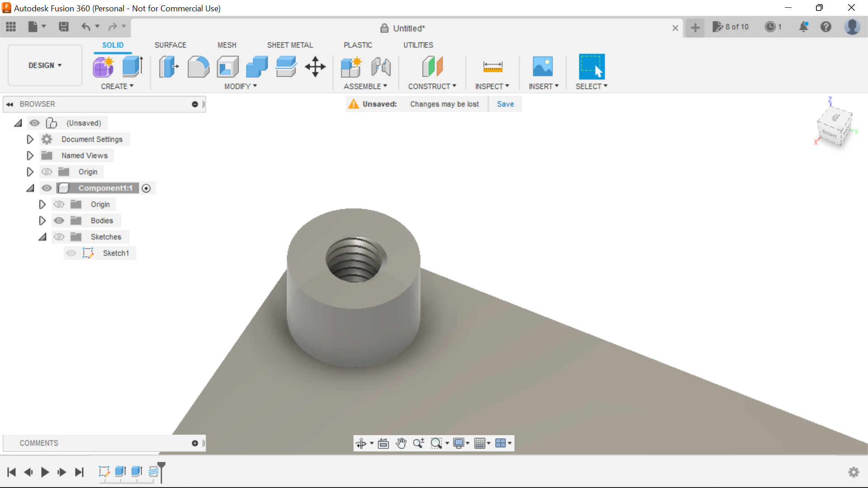Play the timeline
Viewport: 868px width, 488px height.
[45, 472]
